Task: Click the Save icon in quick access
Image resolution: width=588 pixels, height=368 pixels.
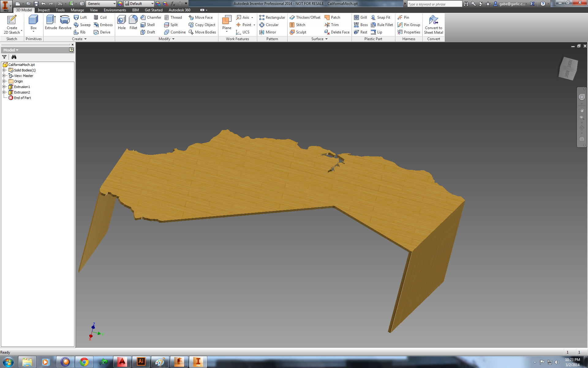Action: [36, 4]
